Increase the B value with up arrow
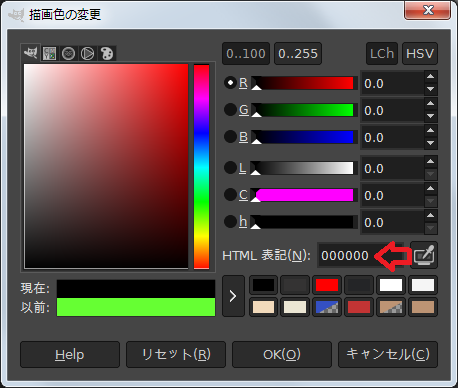458x388 pixels. point(430,131)
